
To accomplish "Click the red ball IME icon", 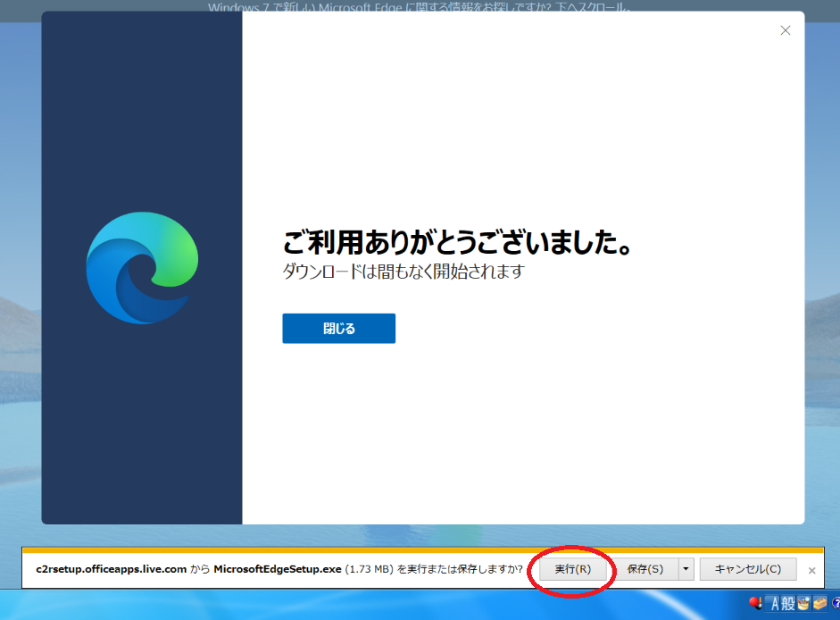I will pyautogui.click(x=755, y=603).
